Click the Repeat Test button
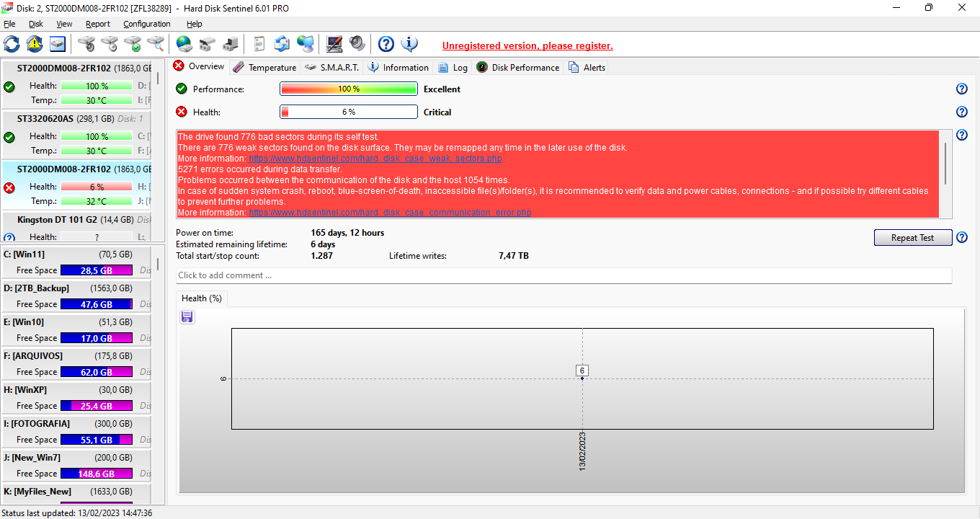The height and width of the screenshot is (519, 980). click(x=913, y=237)
